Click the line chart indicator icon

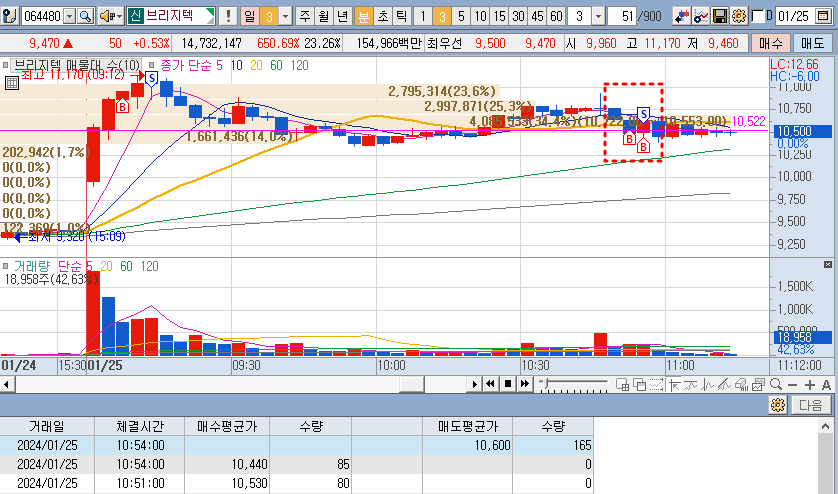700,16
